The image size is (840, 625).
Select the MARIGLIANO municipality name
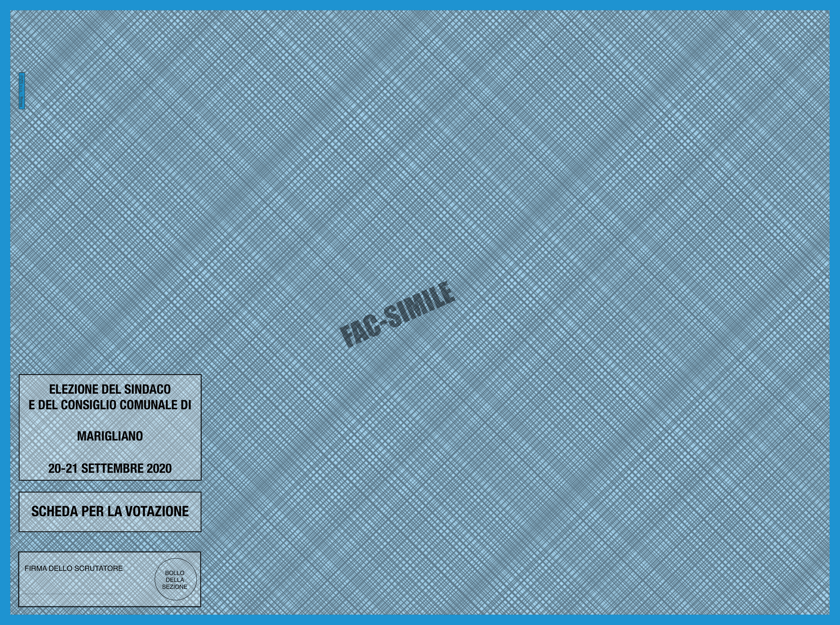point(110,436)
